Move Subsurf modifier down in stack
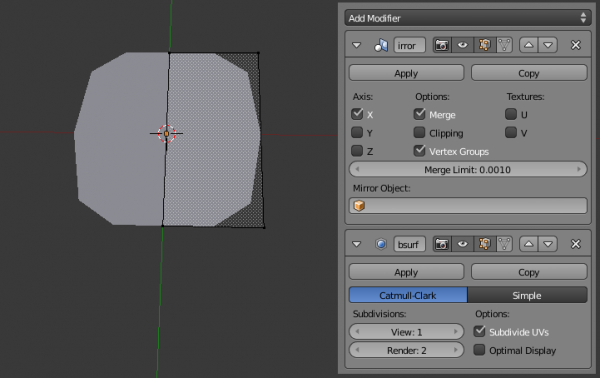The image size is (600, 378). coord(548,244)
